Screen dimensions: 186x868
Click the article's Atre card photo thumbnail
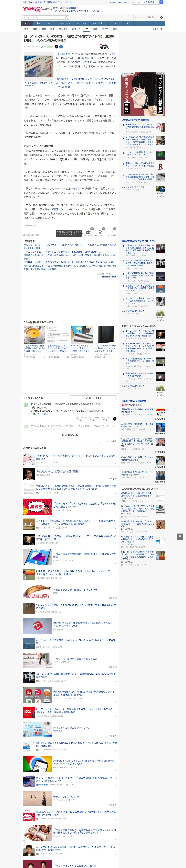coord(39,67)
